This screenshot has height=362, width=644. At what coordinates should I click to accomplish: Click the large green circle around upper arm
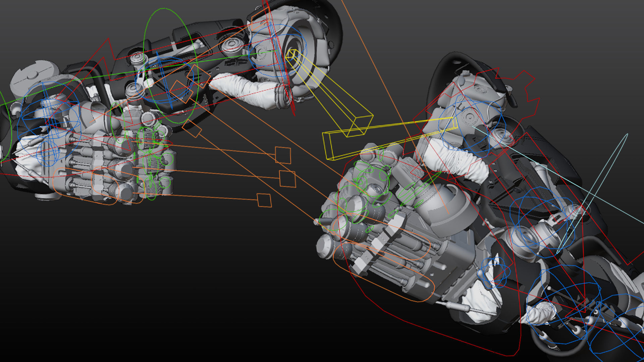170,66
